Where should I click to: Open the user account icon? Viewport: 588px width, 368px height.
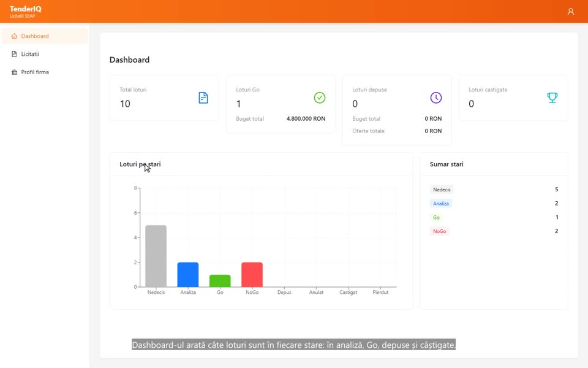570,12
